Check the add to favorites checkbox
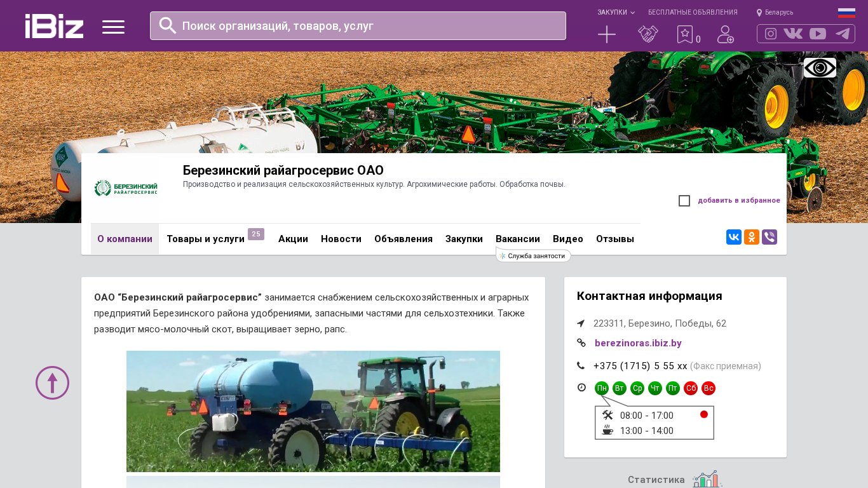The width and height of the screenshot is (868, 488). coord(684,201)
